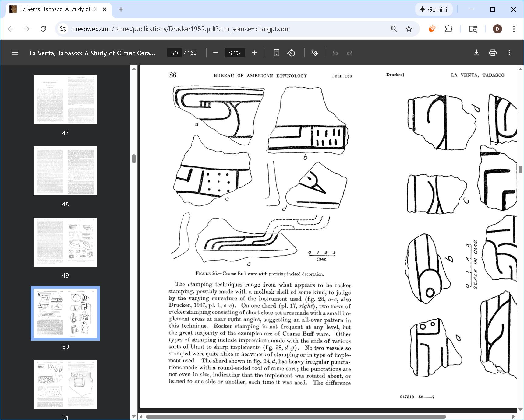524x420 pixels.
Task: Open a new browser tab
Action: click(121, 9)
